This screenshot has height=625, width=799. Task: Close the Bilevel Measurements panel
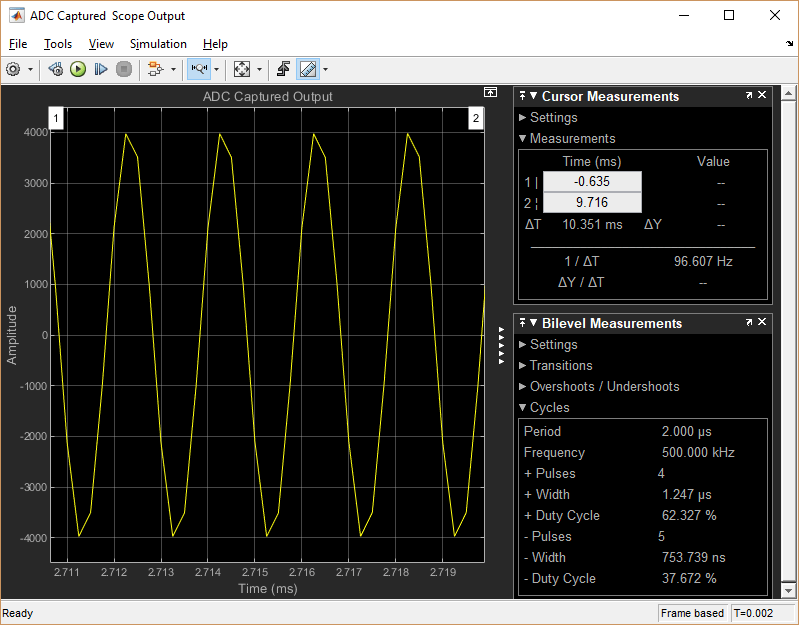click(x=762, y=323)
